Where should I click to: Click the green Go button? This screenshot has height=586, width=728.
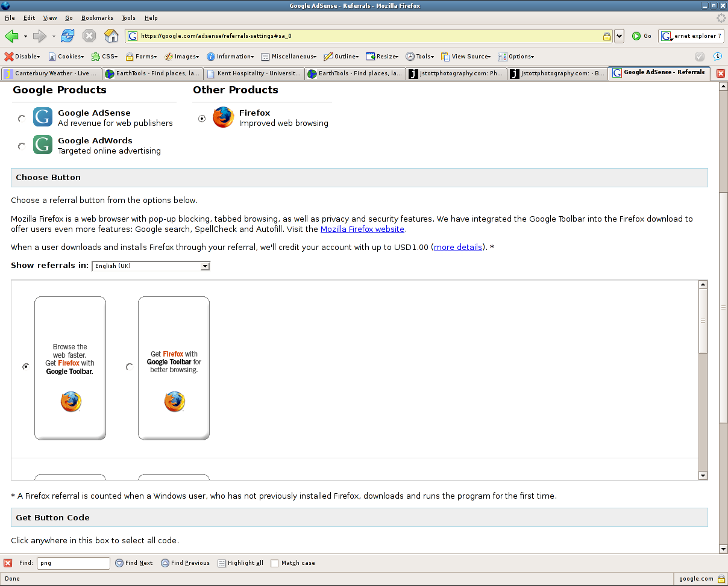(x=642, y=36)
